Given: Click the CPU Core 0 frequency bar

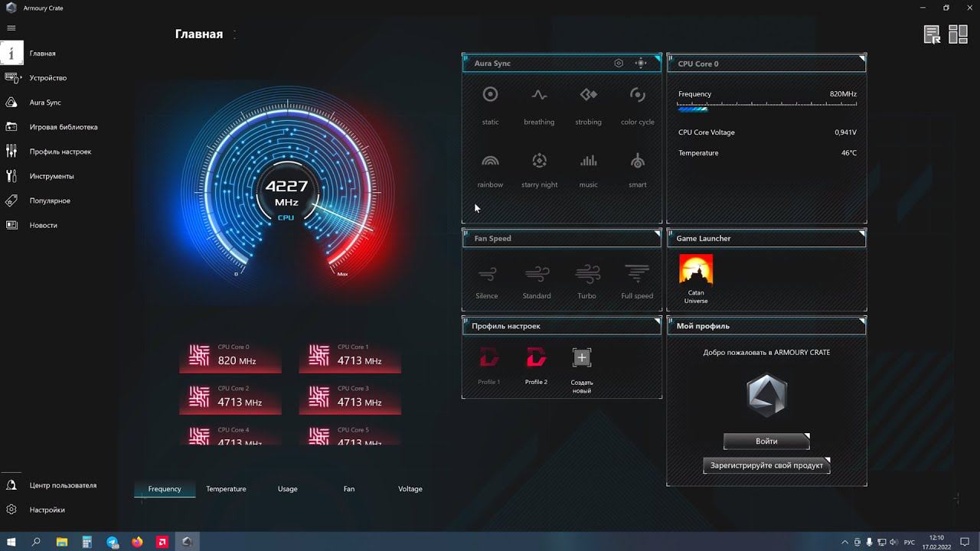Looking at the screenshot, I should (x=767, y=108).
